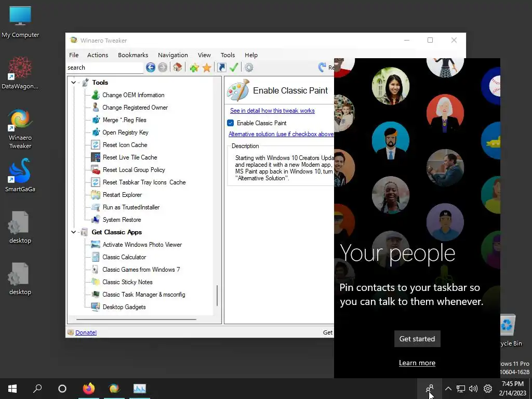Click Winaero Tweaker taskbar button
Screen dimensions: 532x399
(x=114, y=389)
